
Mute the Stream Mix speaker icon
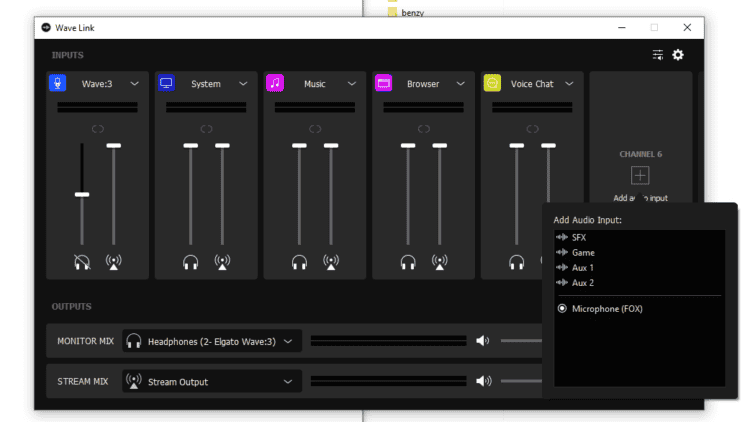click(x=484, y=381)
